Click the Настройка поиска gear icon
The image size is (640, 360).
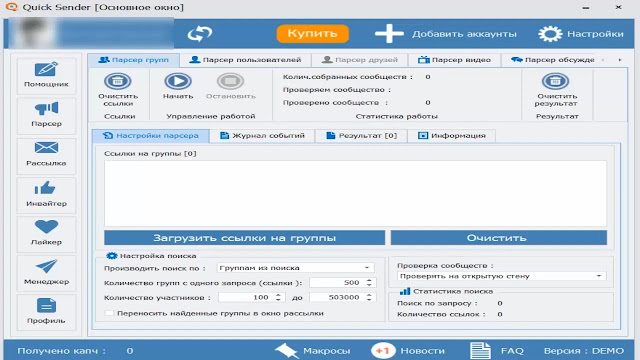tap(111, 256)
